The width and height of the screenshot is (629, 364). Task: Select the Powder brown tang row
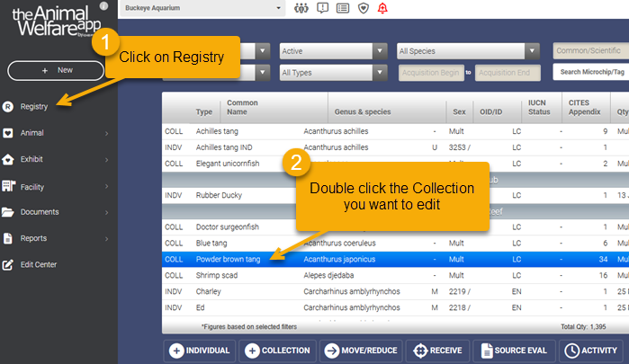click(396, 260)
